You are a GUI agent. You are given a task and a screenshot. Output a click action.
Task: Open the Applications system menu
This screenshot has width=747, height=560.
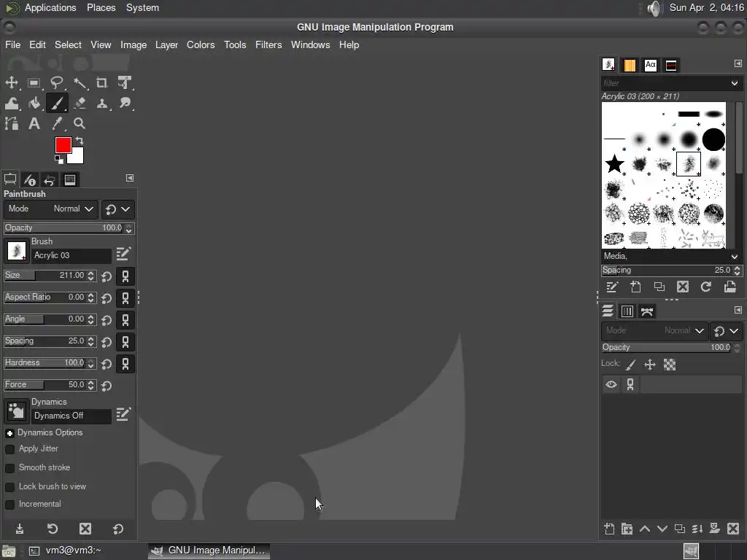pos(50,7)
